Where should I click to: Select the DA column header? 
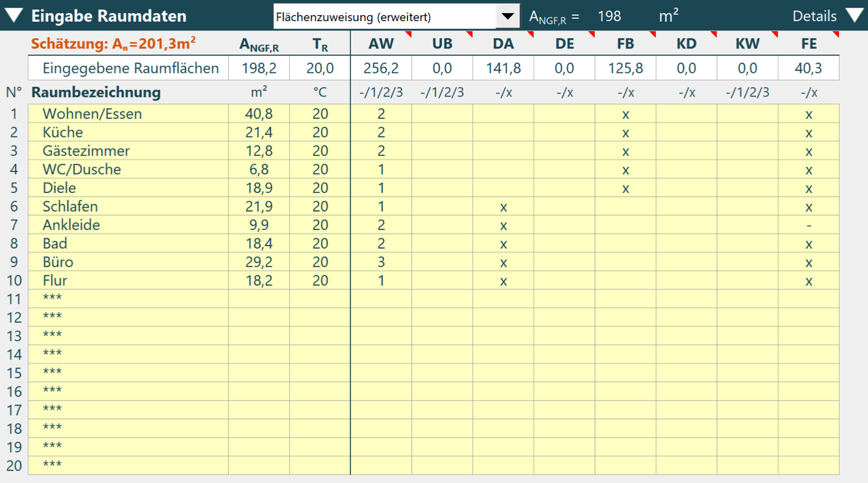click(504, 44)
